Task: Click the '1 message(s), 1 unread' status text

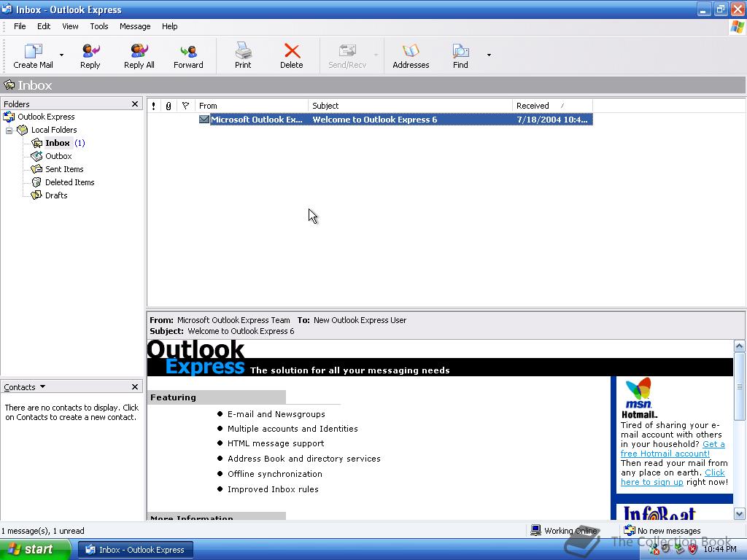Action: pyautogui.click(x=43, y=531)
